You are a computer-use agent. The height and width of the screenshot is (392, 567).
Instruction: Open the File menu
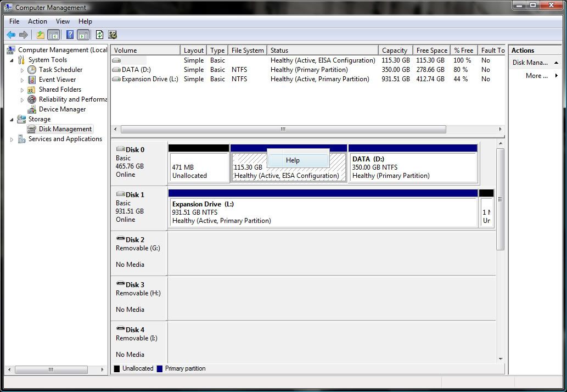[14, 21]
